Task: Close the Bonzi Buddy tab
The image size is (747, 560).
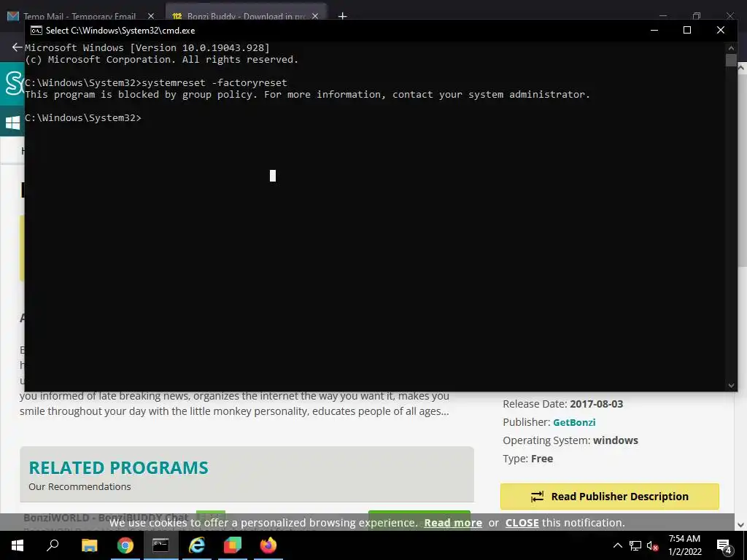Action: point(315,16)
